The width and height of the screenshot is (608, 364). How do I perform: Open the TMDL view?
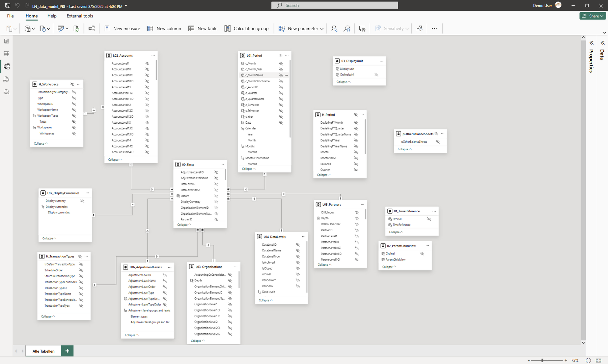click(6, 91)
